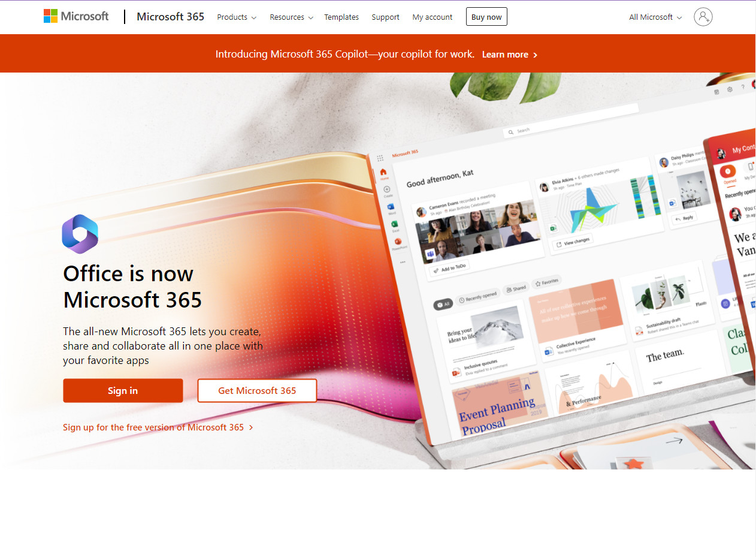The image size is (756, 557).
Task: Click the Opened tab icon on phone mockup
Action: (728, 173)
